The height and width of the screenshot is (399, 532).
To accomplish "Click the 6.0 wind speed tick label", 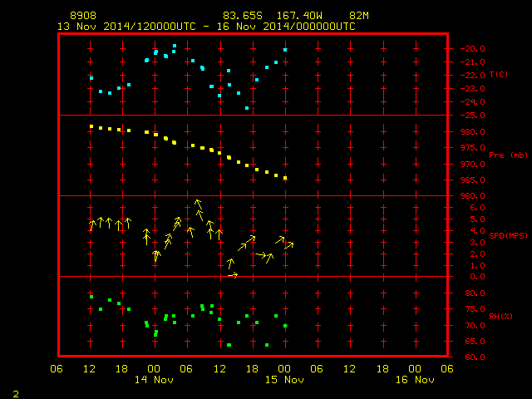I will (477, 208).
